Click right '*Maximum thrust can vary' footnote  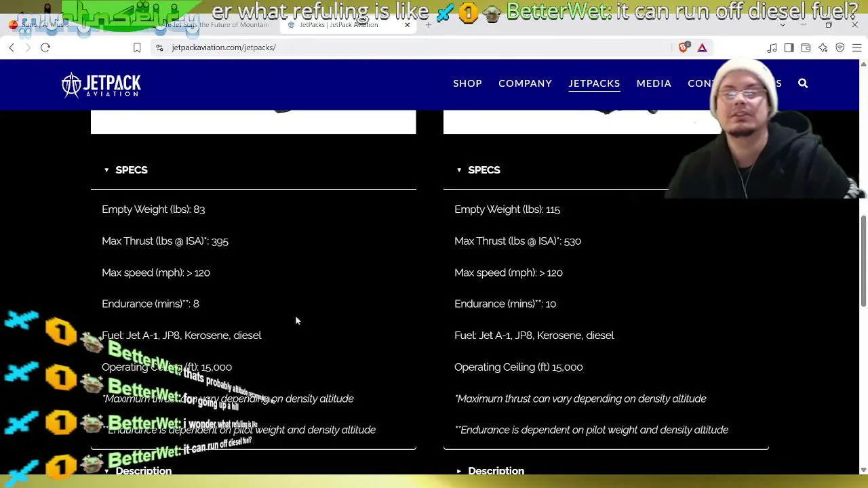tap(580, 399)
